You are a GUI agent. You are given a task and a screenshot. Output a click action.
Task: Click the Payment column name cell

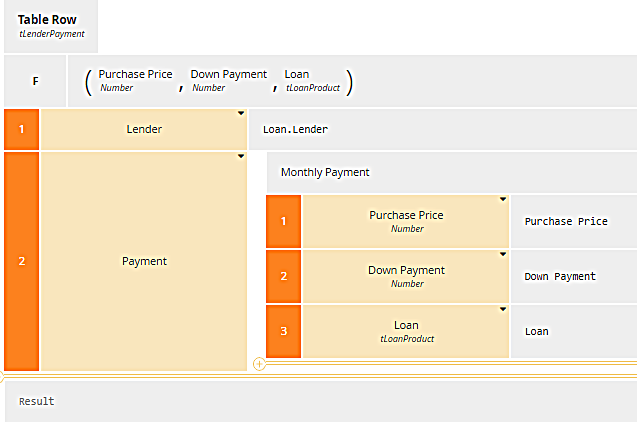(x=144, y=261)
